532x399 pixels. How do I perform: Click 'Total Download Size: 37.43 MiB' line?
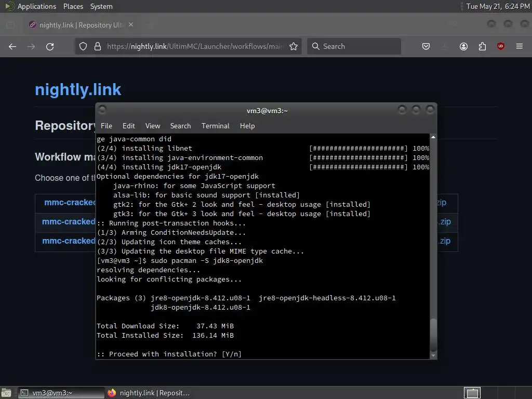[165, 326]
